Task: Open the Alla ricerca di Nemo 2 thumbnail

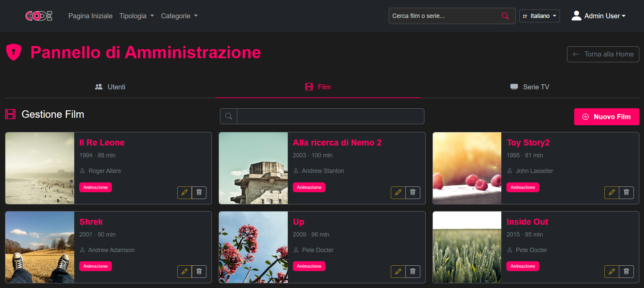Action: point(254,168)
